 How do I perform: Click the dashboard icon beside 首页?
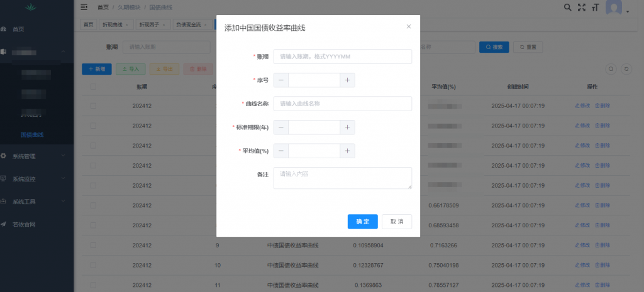tap(3, 29)
